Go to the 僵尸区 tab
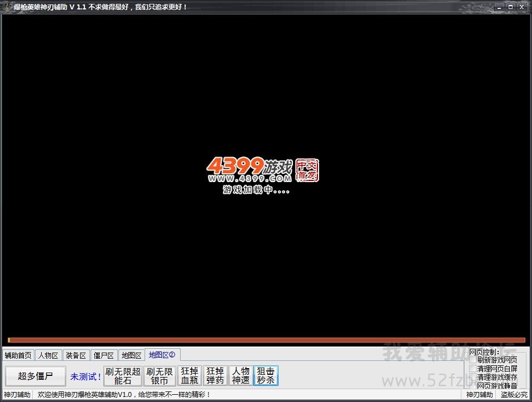Image resolution: width=532 pixels, height=402 pixels. tap(104, 355)
